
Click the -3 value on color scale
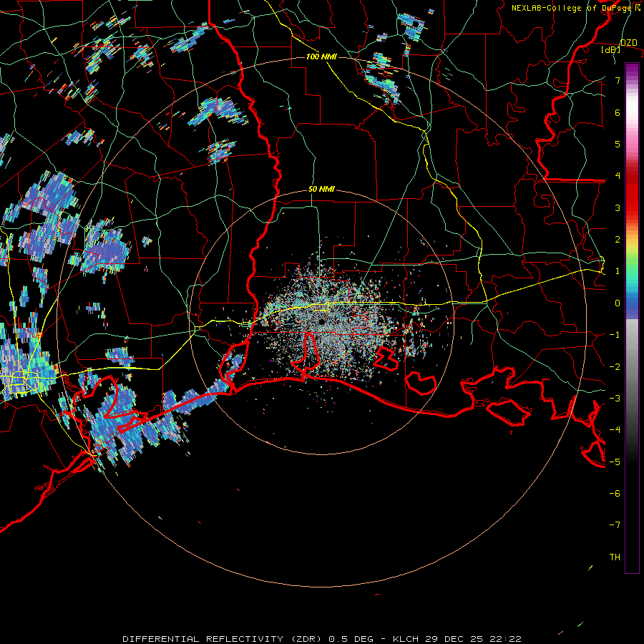615,399
